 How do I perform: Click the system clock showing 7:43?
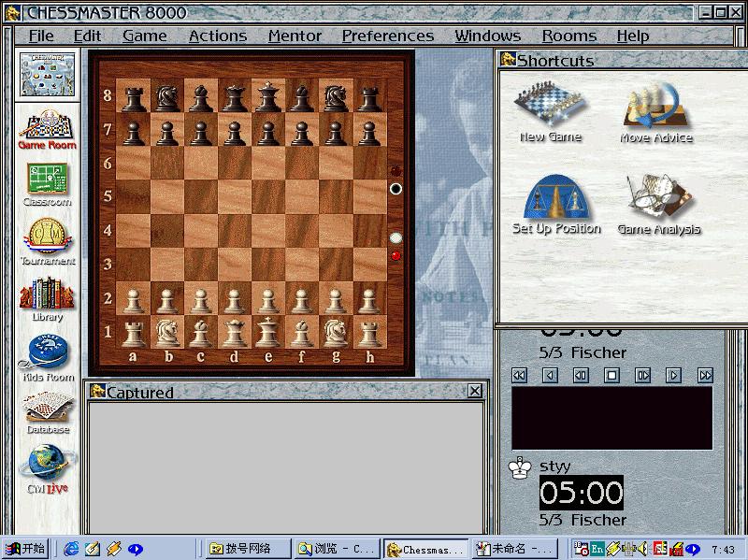coord(723,549)
